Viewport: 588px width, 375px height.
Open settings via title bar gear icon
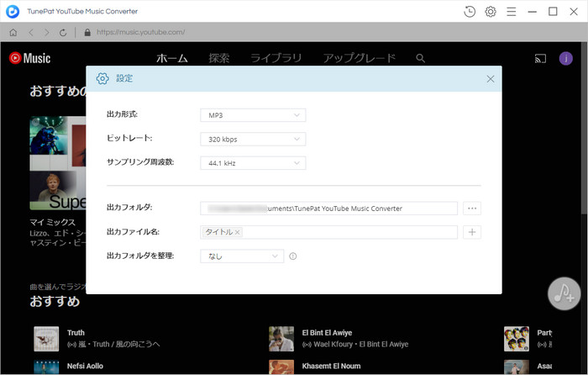(x=491, y=12)
